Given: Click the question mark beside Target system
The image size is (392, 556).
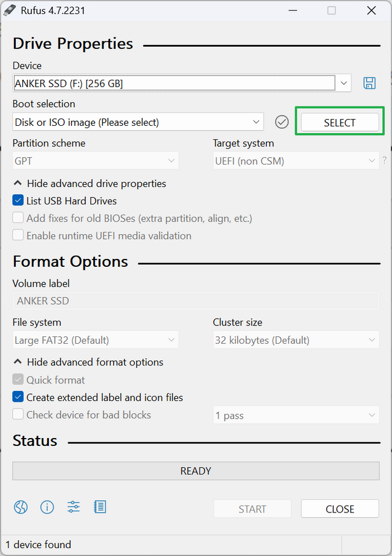Looking at the screenshot, I should pyautogui.click(x=386, y=161).
